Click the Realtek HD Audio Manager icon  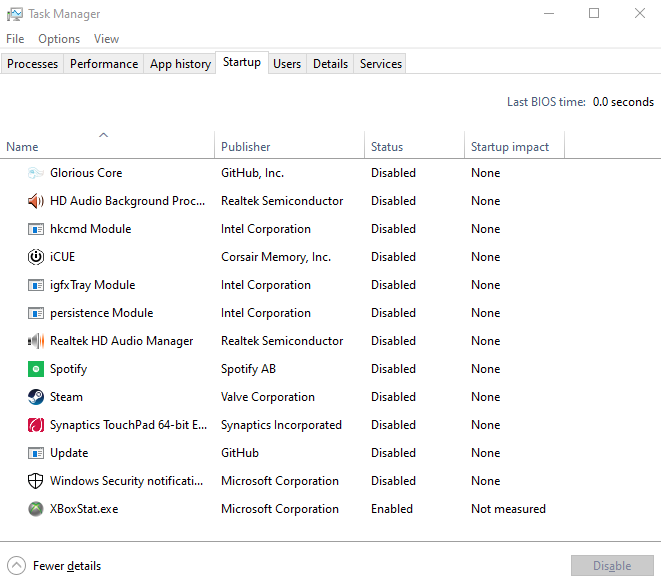tap(36, 341)
